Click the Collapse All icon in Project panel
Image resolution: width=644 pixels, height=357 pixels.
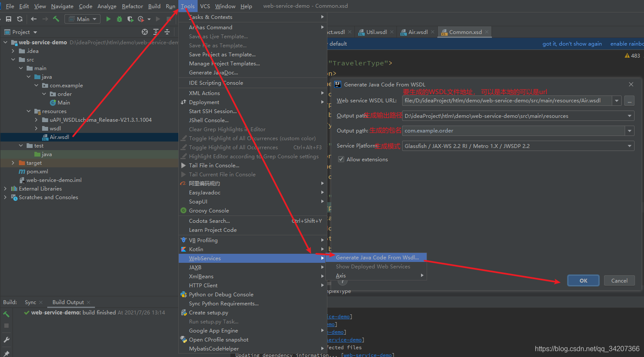pyautogui.click(x=167, y=32)
